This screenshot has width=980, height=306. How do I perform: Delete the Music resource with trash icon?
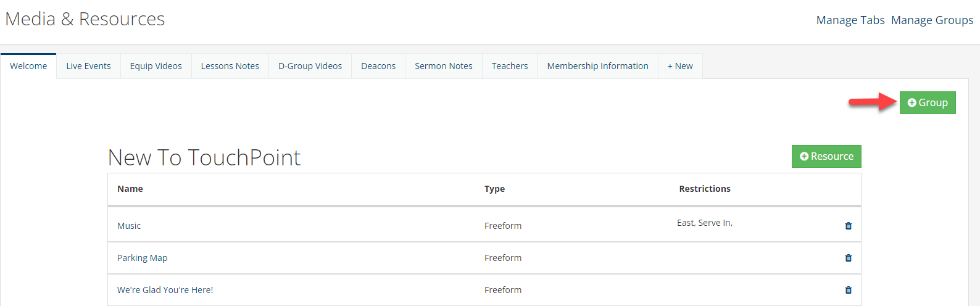click(x=848, y=226)
